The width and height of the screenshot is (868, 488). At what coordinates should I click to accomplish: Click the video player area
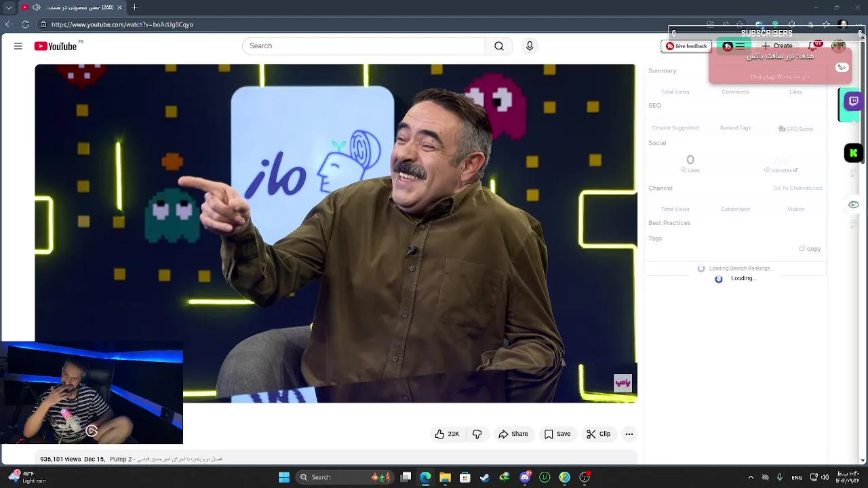(x=336, y=234)
